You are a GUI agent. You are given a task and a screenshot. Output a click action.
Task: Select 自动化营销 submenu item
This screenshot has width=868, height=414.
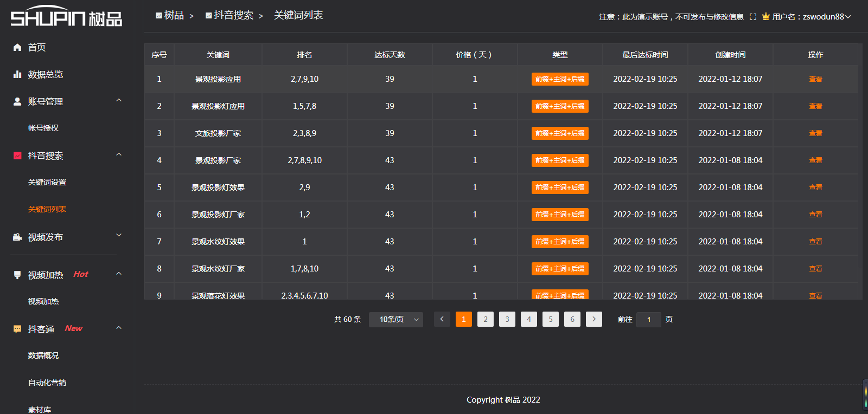(x=47, y=383)
